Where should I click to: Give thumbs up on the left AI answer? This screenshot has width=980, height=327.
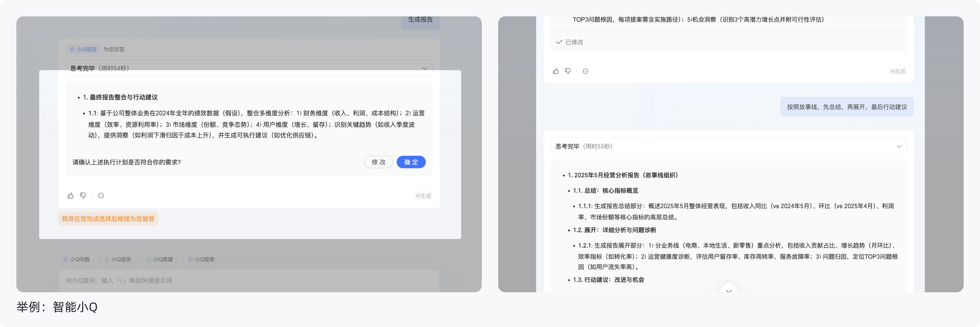(70, 195)
